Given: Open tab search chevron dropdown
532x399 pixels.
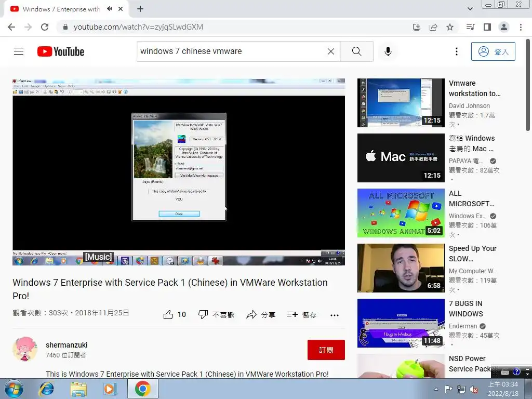Looking at the screenshot, I should 470,9.
